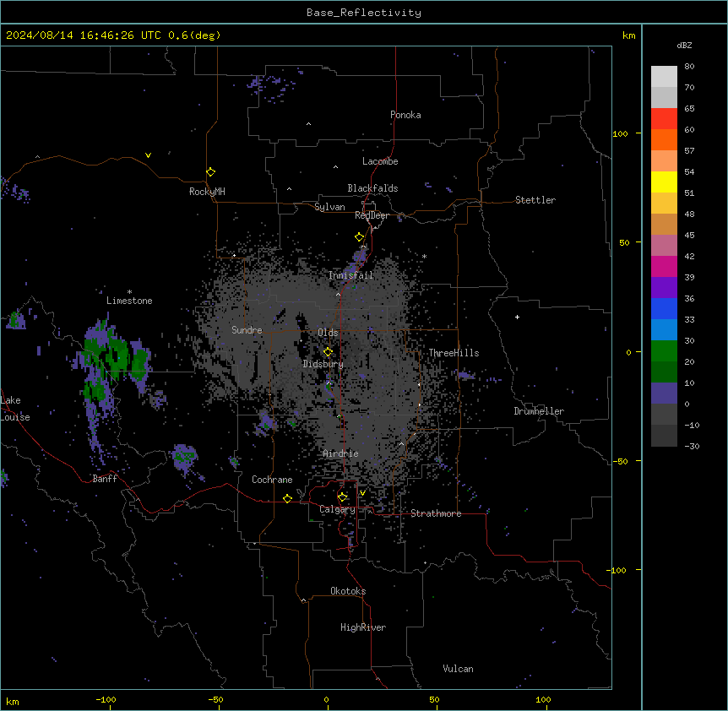Click the Strathmore city label
Image resolution: width=728 pixels, height=711 pixels.
click(436, 513)
